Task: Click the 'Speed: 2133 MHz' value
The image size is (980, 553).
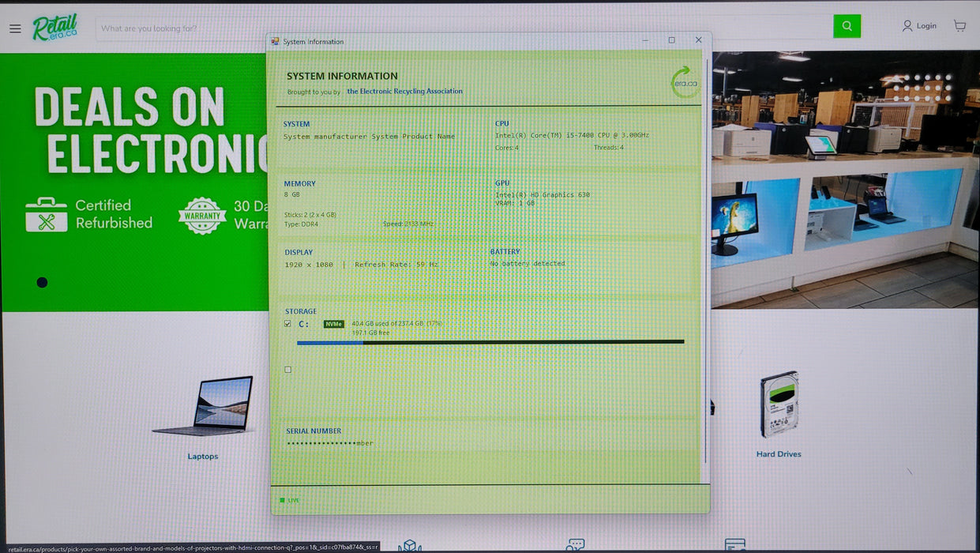Action: tap(408, 224)
